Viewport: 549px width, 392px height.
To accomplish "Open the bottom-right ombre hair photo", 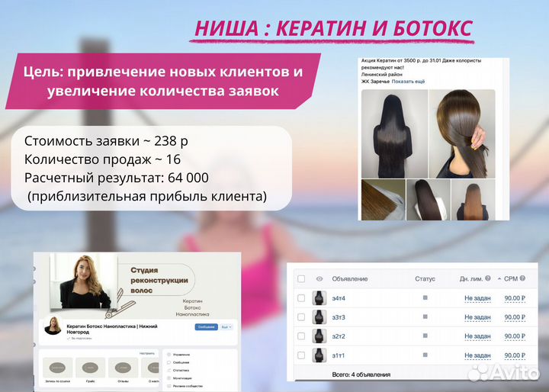I will (x=473, y=200).
